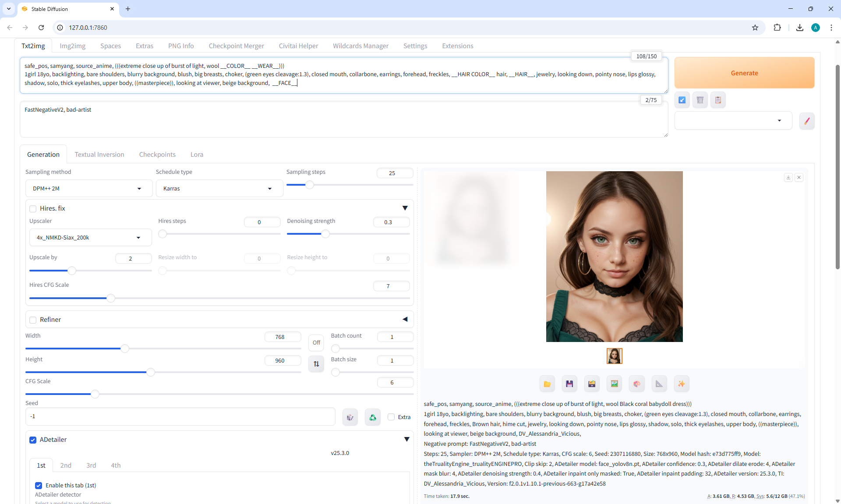Toggle the Refiner checkbox

(x=33, y=320)
